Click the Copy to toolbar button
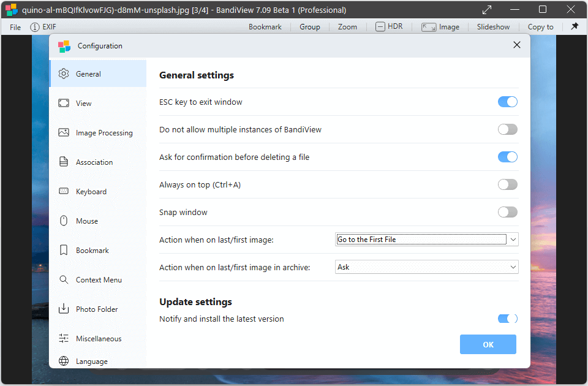This screenshot has width=588, height=386. [540, 27]
